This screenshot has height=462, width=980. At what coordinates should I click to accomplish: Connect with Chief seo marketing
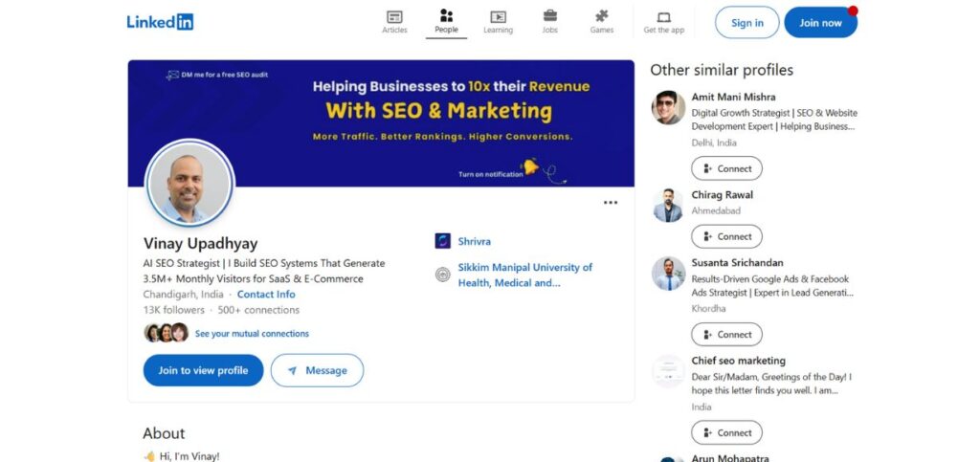(727, 432)
